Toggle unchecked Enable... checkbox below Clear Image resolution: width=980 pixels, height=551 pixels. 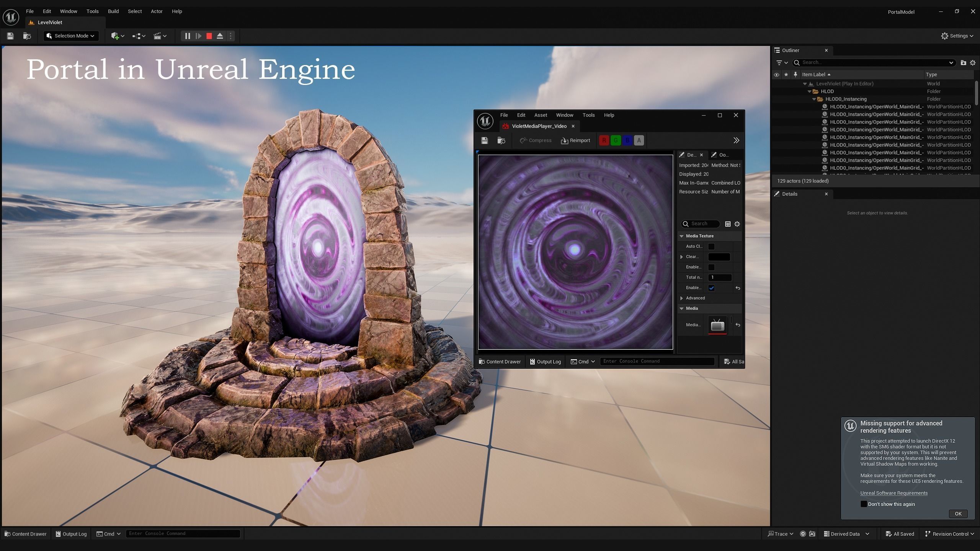[711, 267]
